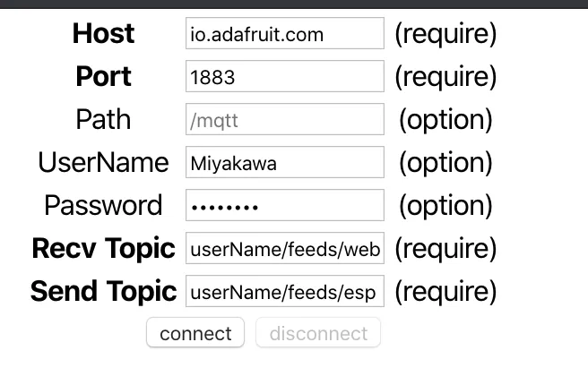Focus the masked Password input field
The image size is (588, 385).
pos(284,206)
